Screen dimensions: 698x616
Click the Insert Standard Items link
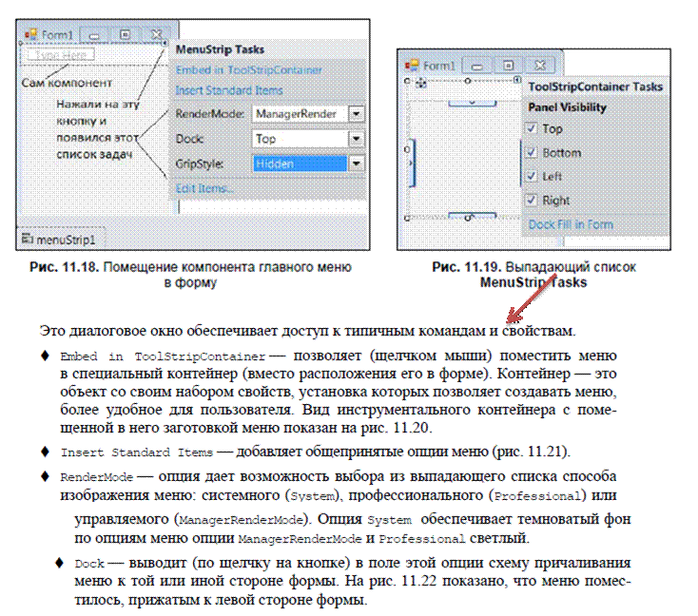point(229,90)
